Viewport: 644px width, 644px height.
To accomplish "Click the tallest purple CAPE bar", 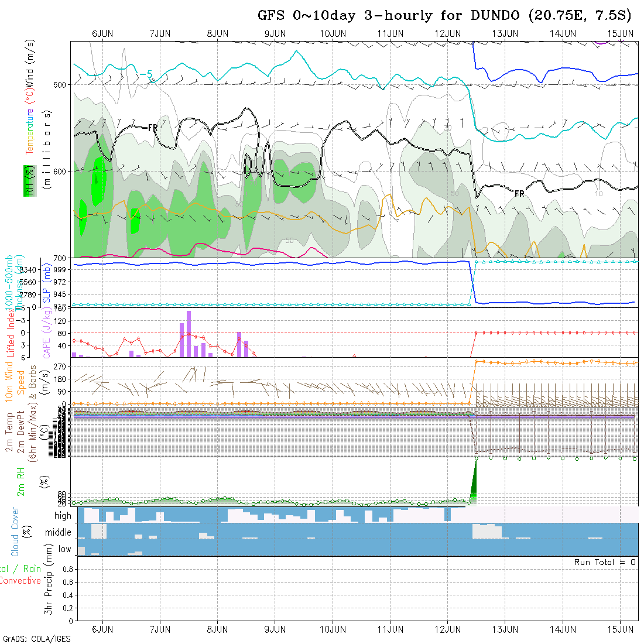I will (x=189, y=334).
